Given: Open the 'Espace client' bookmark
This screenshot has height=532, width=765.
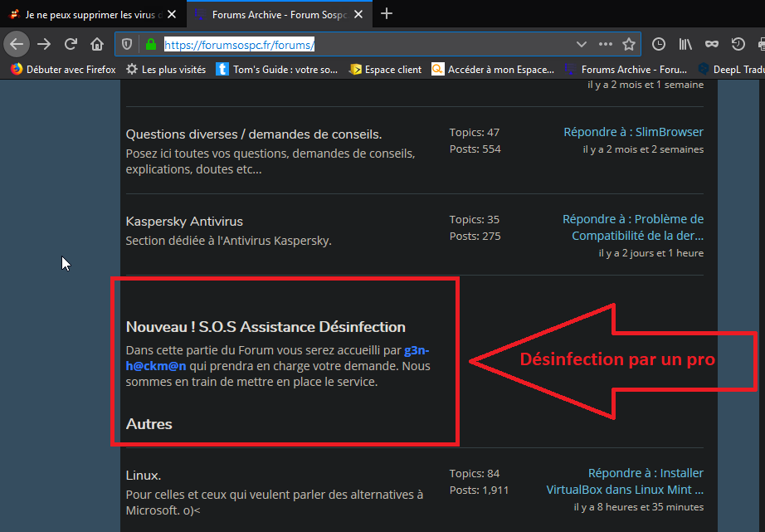Looking at the screenshot, I should [x=386, y=70].
